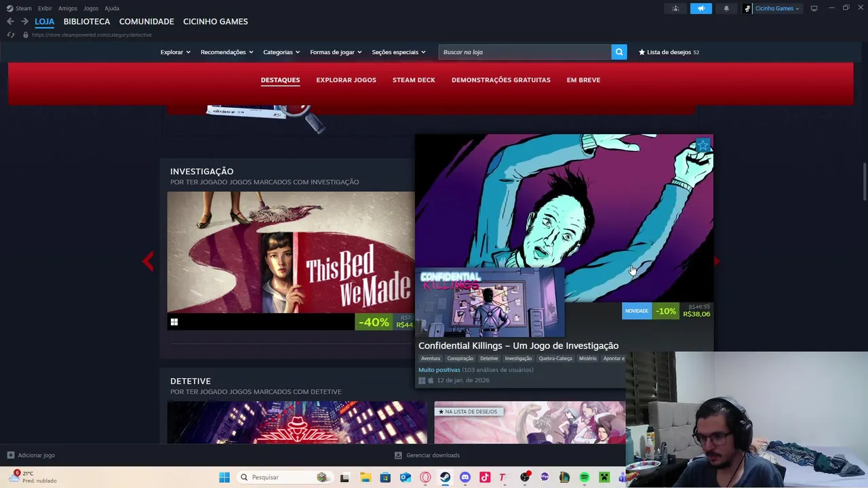Viewport: 868px width, 488px height.
Task: Open the Confidential Killings small screenshot thumbnail
Action: pos(490,302)
